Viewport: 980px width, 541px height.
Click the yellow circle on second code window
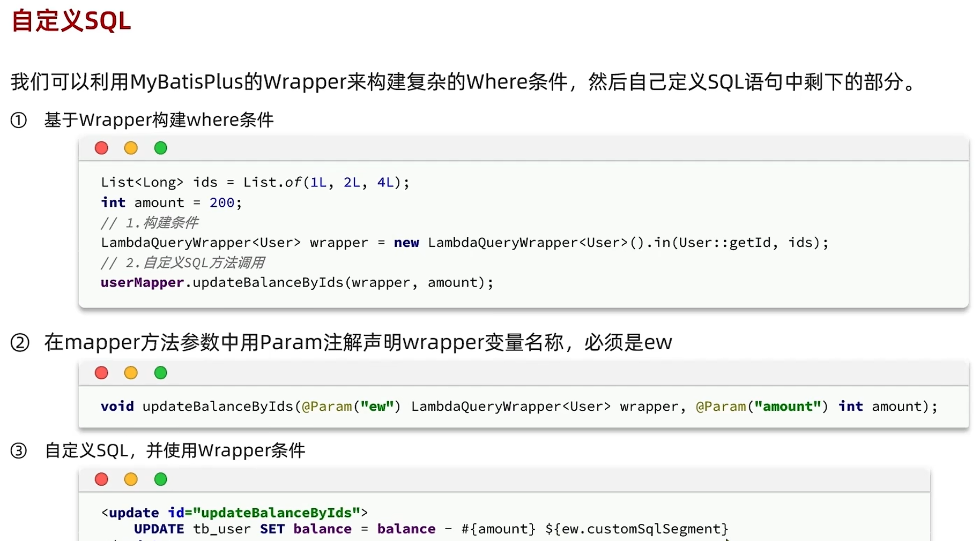pos(131,373)
